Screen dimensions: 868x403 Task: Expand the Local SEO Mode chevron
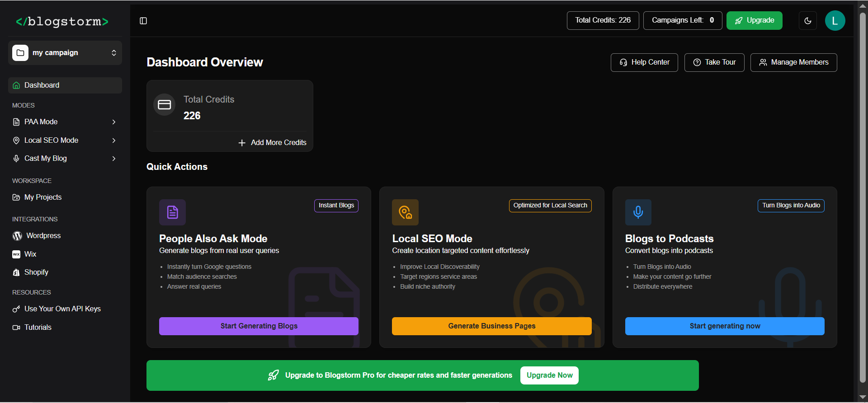point(114,141)
